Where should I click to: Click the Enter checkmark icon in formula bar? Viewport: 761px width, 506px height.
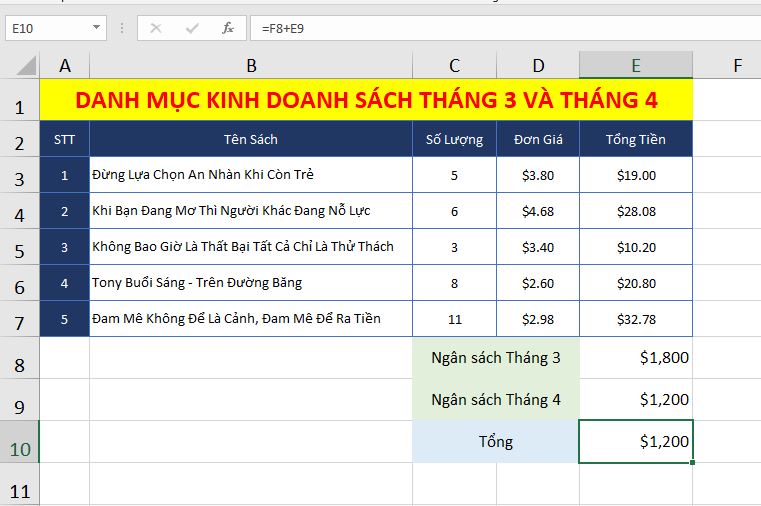click(x=192, y=28)
